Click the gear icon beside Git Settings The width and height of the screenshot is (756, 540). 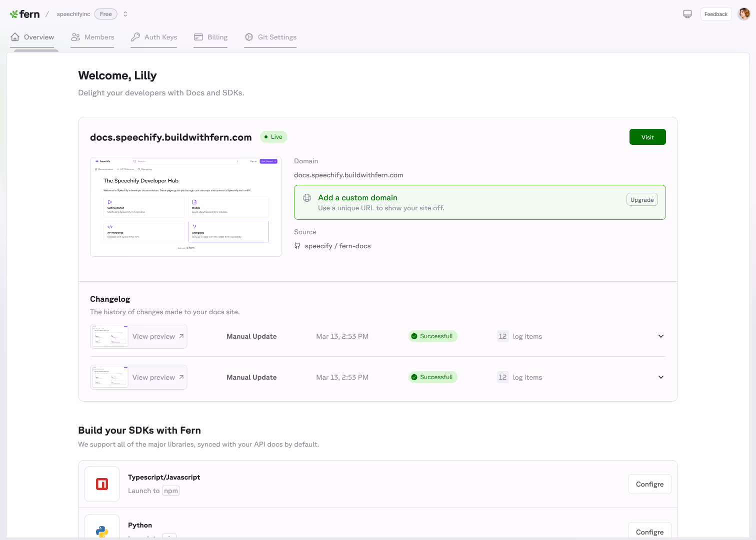(x=249, y=37)
